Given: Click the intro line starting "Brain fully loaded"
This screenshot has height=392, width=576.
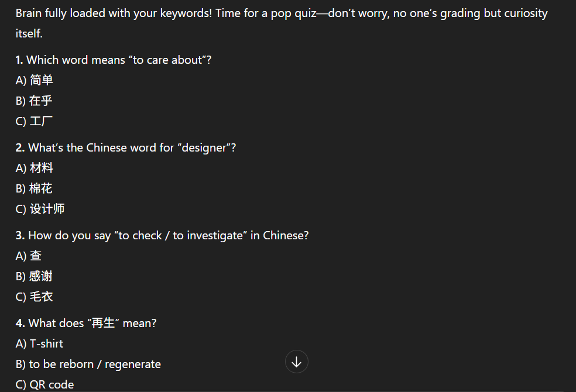Looking at the screenshot, I should pos(282,13).
